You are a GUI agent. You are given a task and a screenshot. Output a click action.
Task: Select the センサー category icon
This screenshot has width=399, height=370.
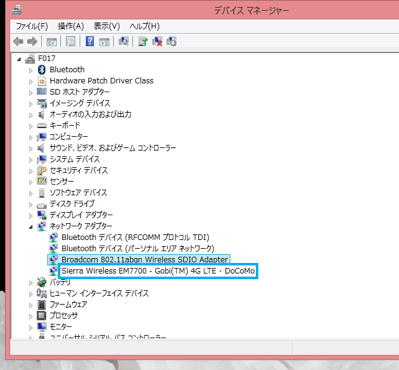click(42, 181)
